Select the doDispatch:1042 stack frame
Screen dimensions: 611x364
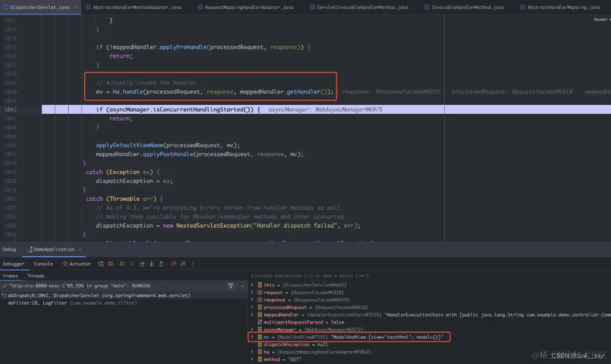point(124,295)
